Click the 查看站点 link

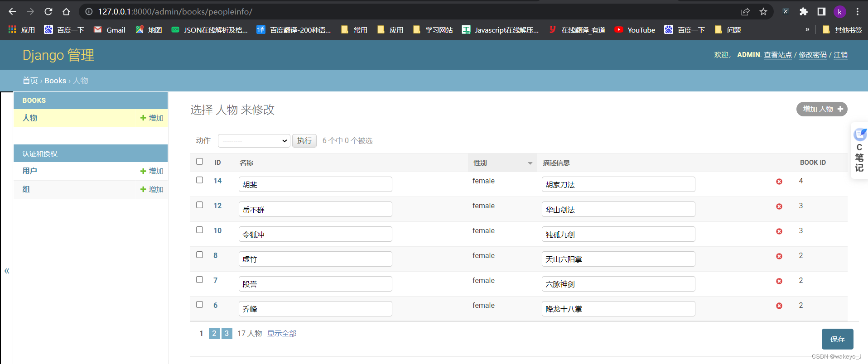tap(778, 55)
